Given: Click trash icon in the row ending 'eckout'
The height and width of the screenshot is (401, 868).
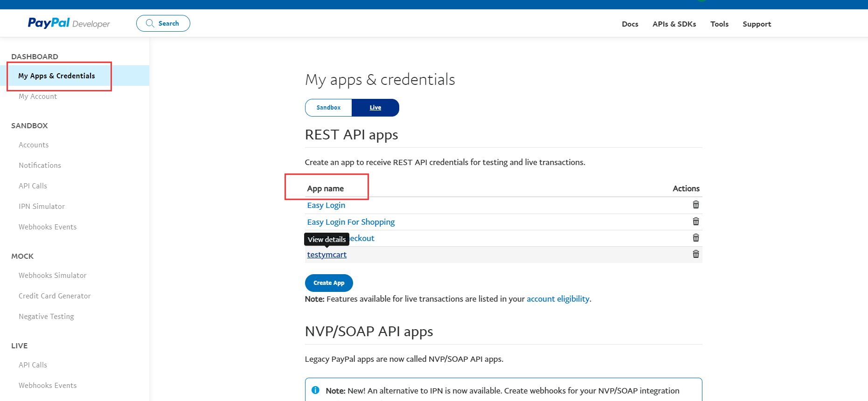Looking at the screenshot, I should click(x=695, y=238).
